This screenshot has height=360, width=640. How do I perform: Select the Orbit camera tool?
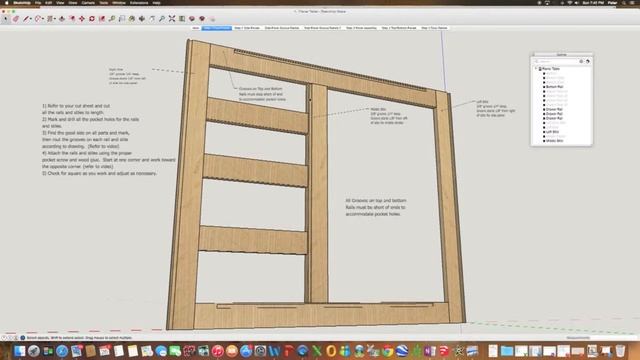coord(142,19)
